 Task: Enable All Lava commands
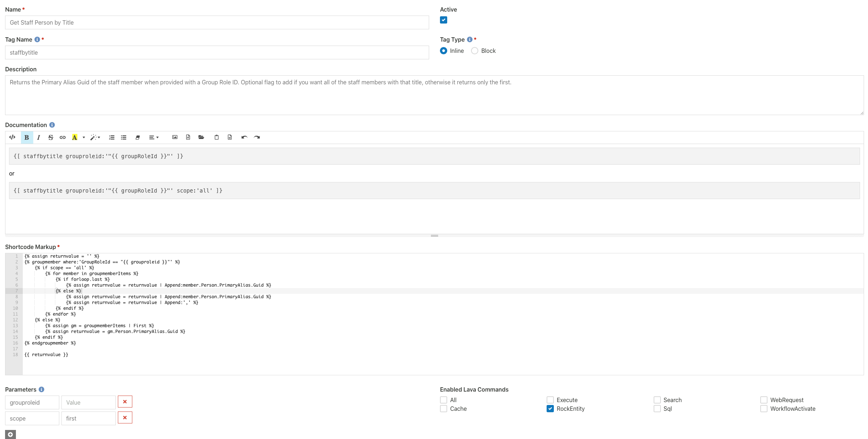(444, 400)
